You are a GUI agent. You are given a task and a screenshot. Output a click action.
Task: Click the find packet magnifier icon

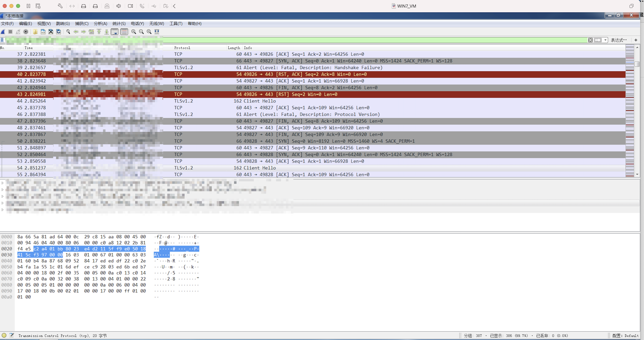pos(68,32)
